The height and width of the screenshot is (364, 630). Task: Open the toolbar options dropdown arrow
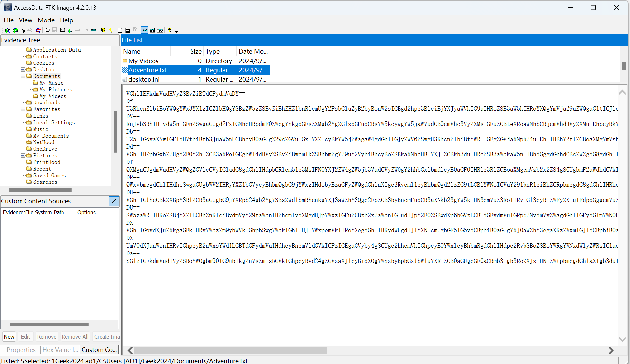(x=177, y=32)
